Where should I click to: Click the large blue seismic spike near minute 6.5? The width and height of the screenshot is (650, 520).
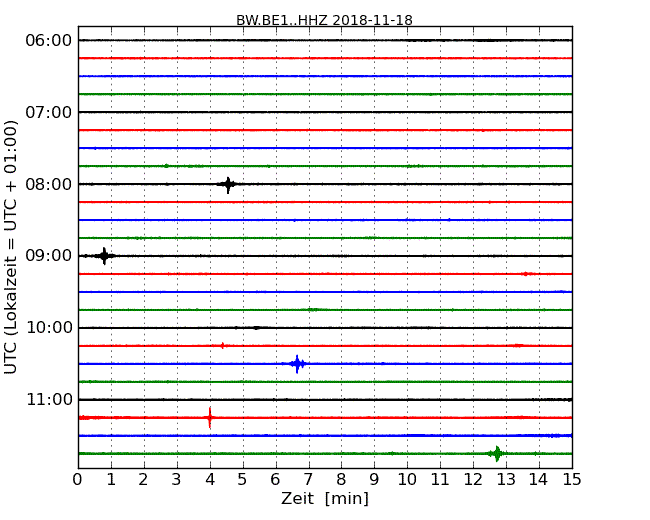coord(297,364)
